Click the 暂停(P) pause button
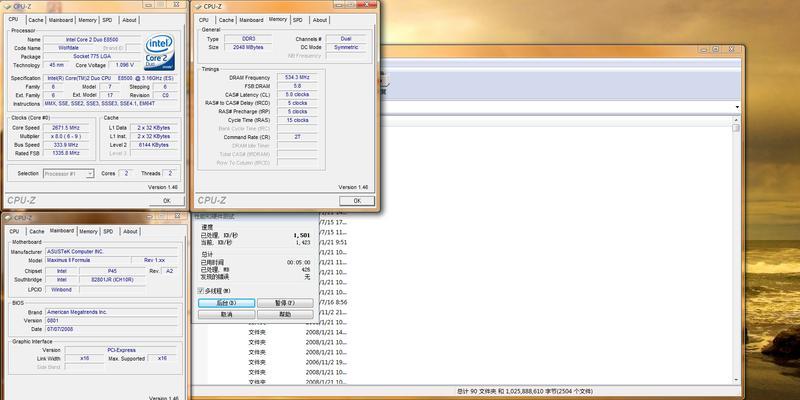The height and width of the screenshot is (400, 800). point(285,303)
